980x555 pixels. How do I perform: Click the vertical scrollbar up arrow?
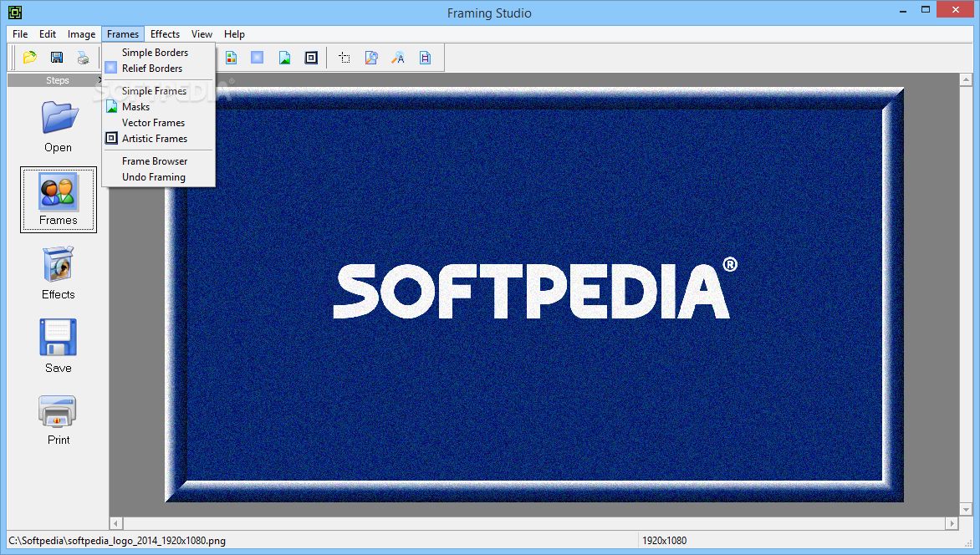[x=966, y=80]
